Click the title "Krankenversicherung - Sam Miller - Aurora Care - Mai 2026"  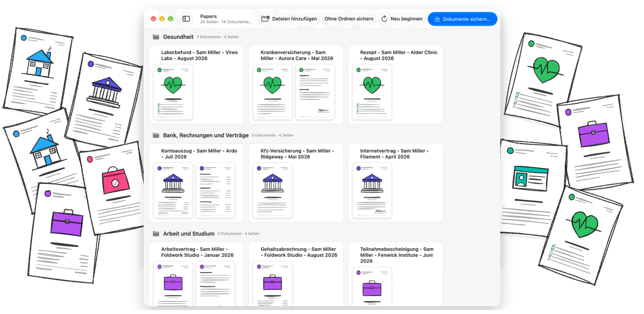(x=297, y=55)
